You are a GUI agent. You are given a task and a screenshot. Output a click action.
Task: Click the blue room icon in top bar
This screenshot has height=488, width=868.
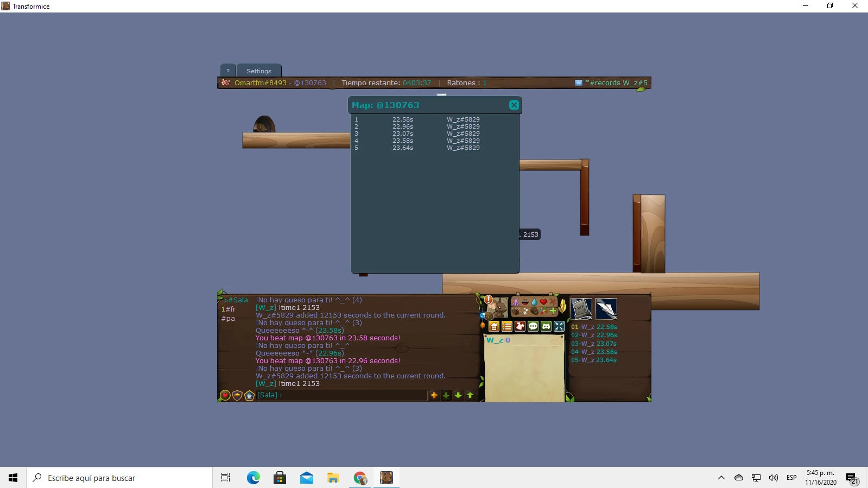pyautogui.click(x=579, y=83)
